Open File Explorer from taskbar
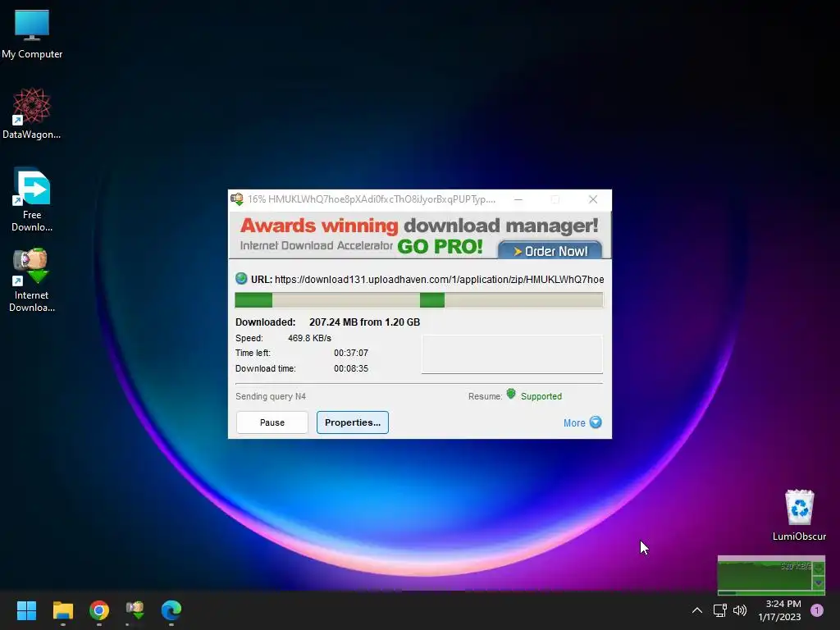This screenshot has width=840, height=630. click(62, 610)
